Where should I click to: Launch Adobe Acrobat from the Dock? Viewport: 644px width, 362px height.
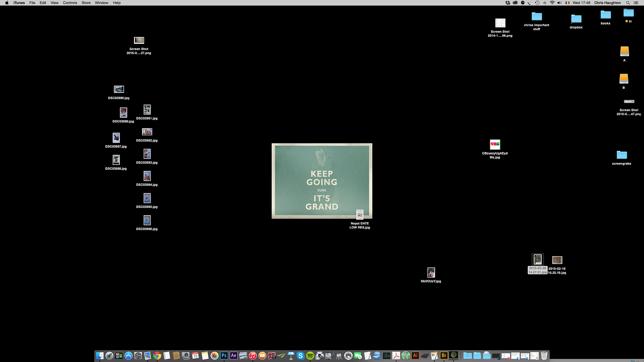pyautogui.click(x=396, y=356)
